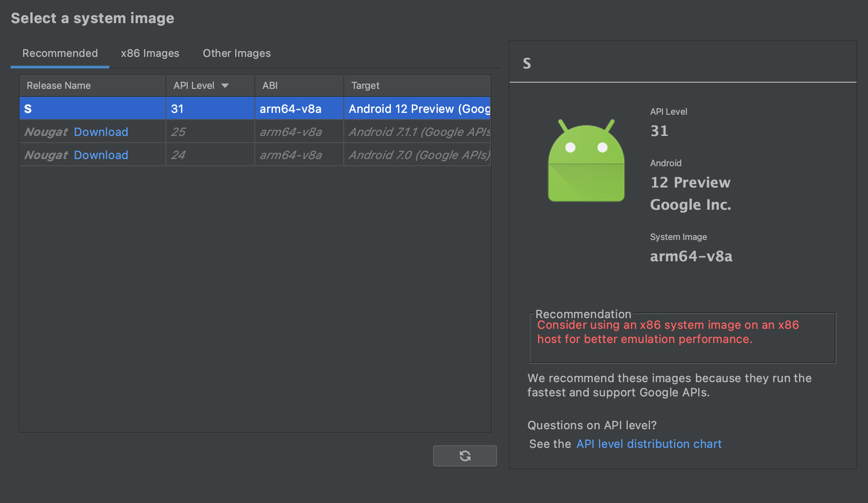
Task: Click the red x86 recommendation warning text
Action: click(668, 332)
